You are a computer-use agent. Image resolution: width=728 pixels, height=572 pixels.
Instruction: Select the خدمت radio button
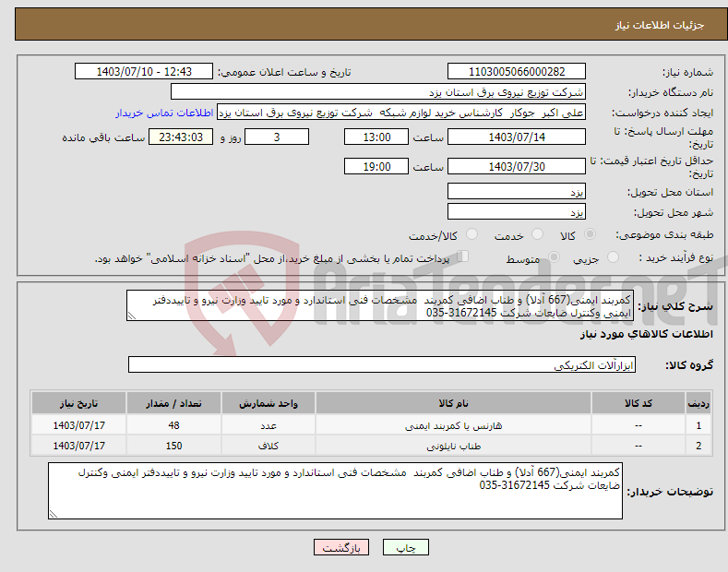537,234
